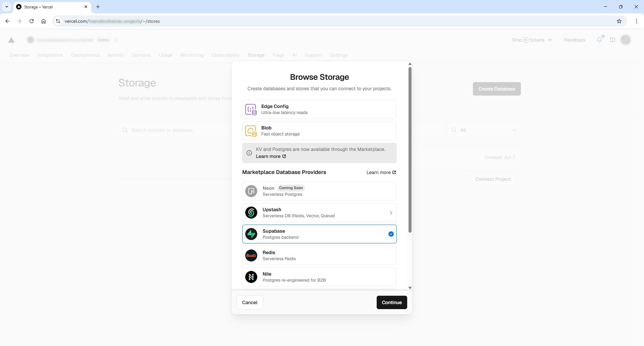Click the Upstash logo icon
Screen dimensions: 644x346
pyautogui.click(x=251, y=213)
